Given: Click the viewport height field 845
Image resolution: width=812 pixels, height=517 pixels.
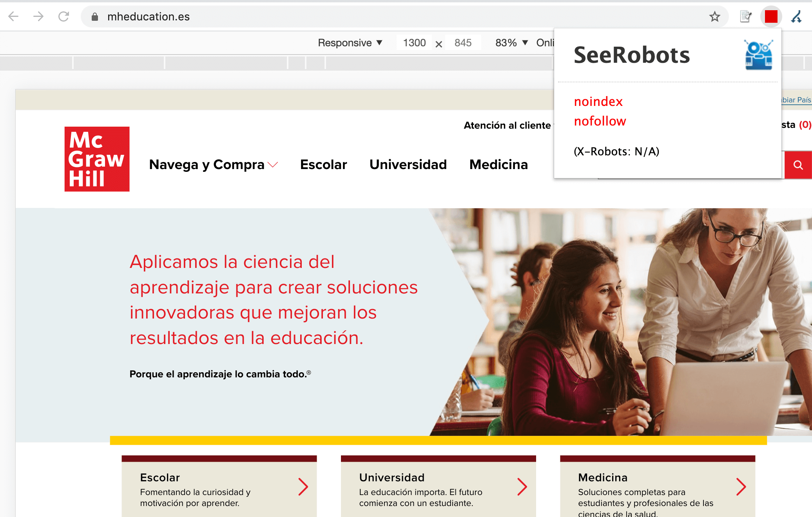Looking at the screenshot, I should coord(463,43).
